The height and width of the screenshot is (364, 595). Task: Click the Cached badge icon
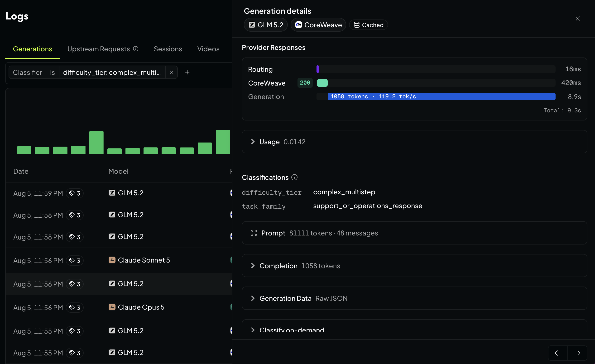[x=356, y=25]
